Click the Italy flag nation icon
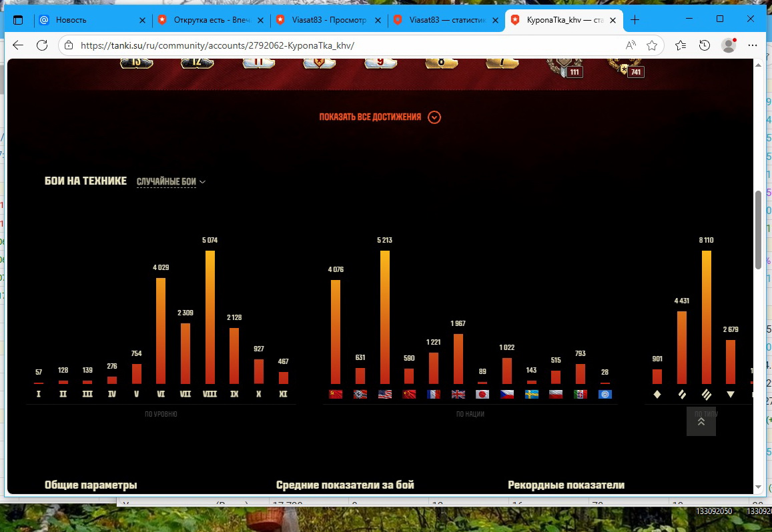This screenshot has width=772, height=532. tap(581, 394)
